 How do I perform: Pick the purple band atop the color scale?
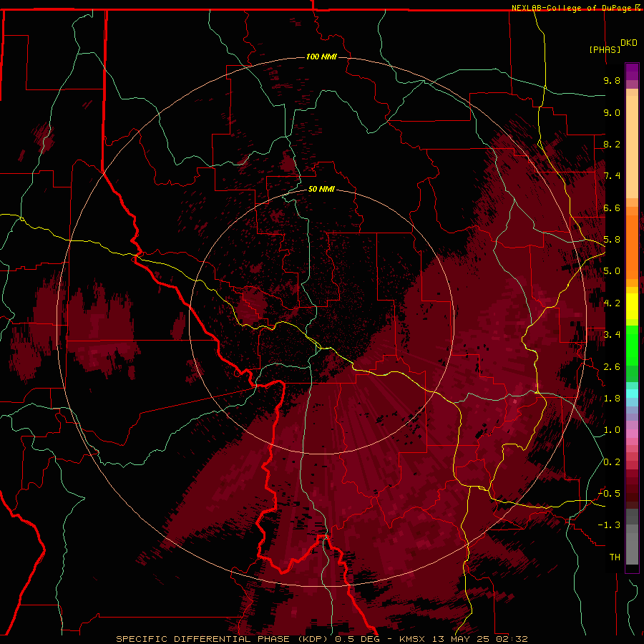(632, 72)
